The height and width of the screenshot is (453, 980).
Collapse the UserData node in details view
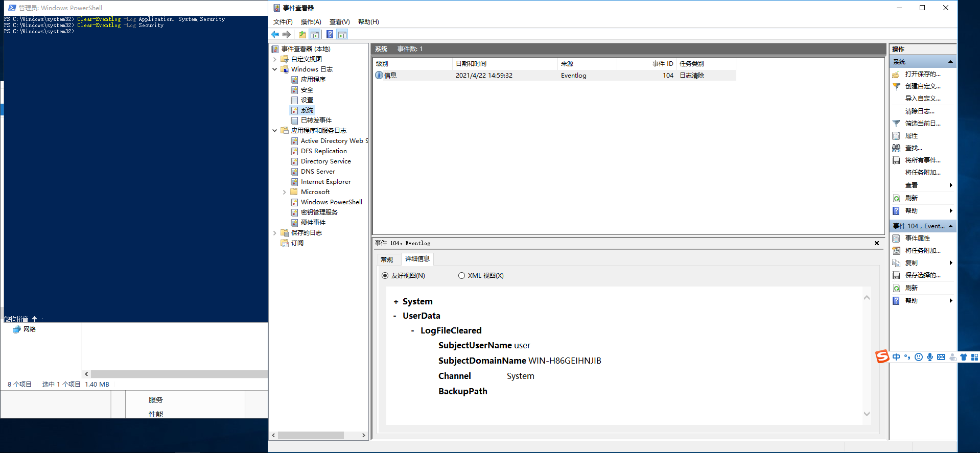pyautogui.click(x=395, y=316)
